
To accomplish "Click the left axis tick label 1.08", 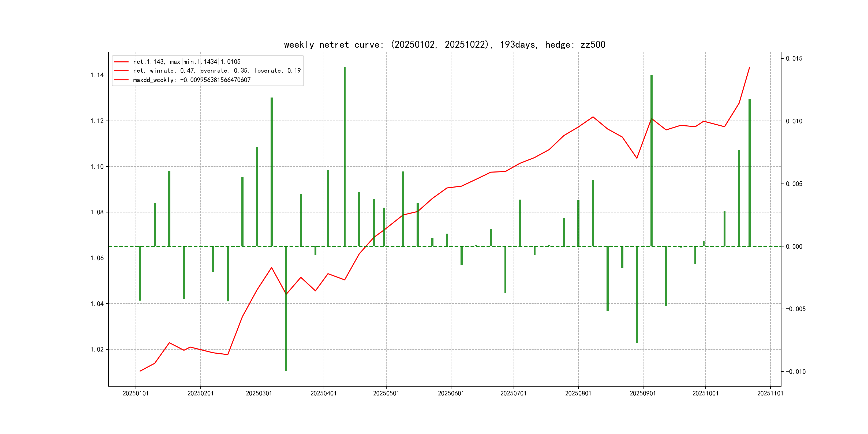I will [x=97, y=212].
